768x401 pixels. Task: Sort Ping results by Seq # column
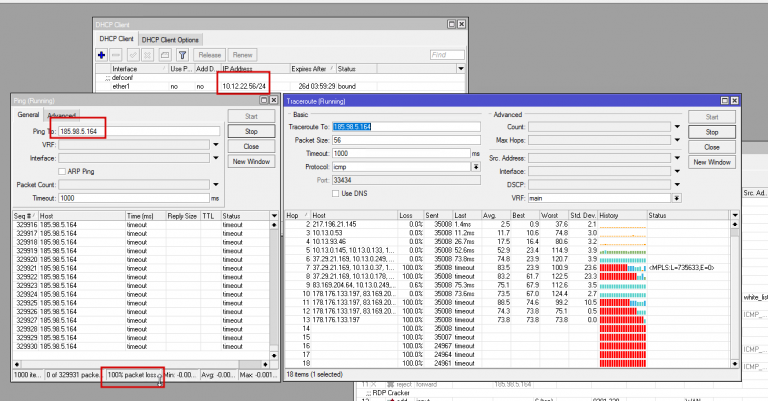coord(25,216)
